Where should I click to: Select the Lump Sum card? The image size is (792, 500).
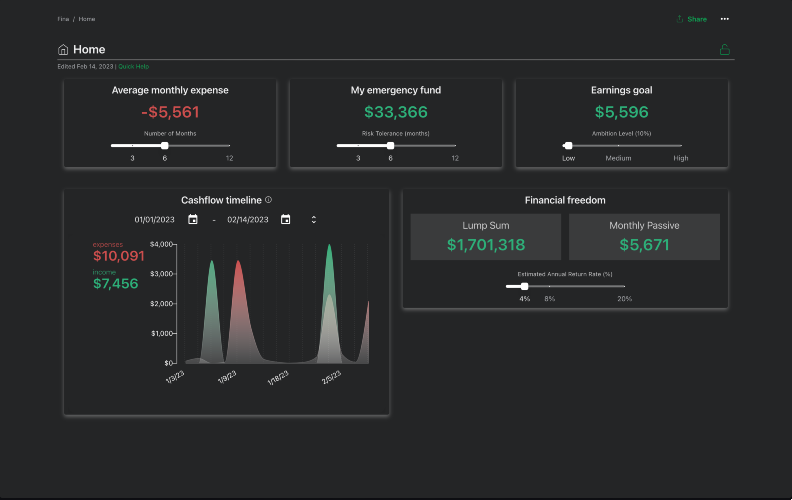click(486, 237)
